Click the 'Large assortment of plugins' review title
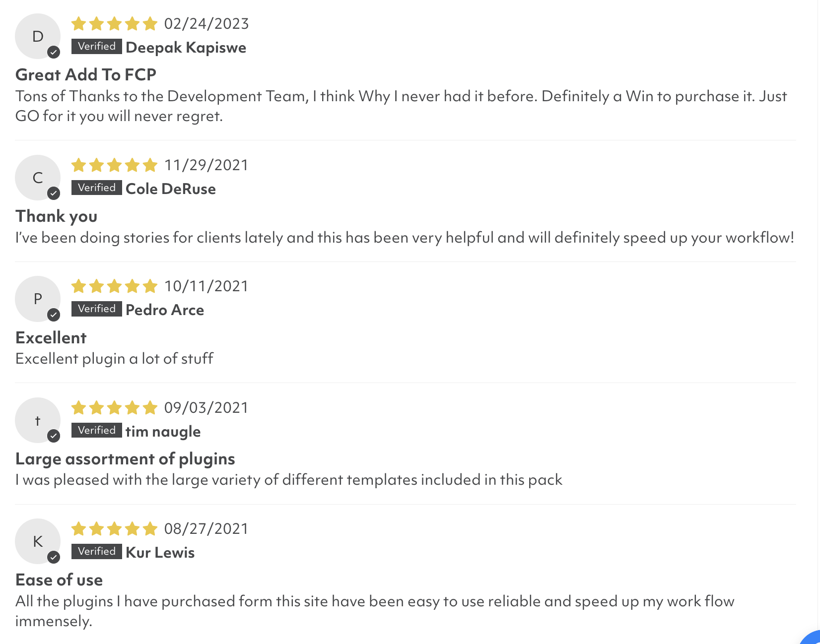Viewport: 820px width, 644px height. click(x=125, y=459)
